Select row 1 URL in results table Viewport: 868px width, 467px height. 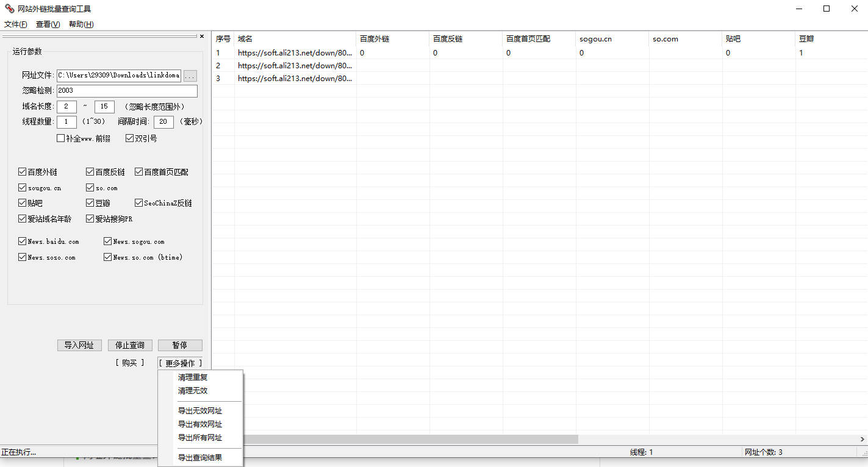(x=295, y=52)
